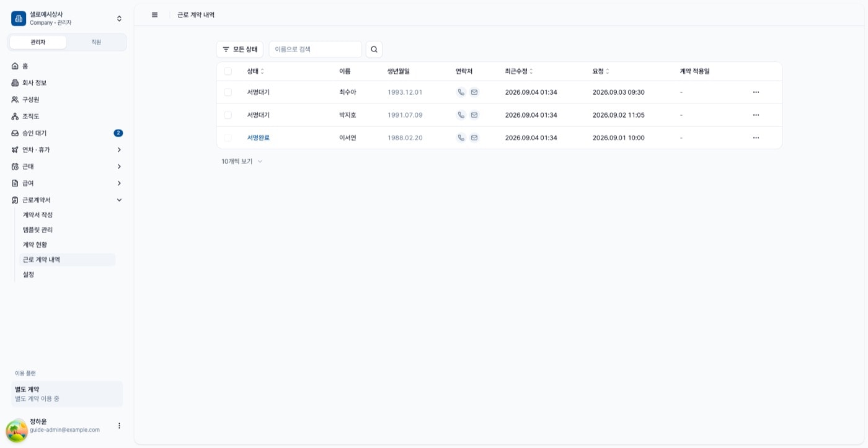Open the 서명완료 status link
Screen dimensions: 868x448
[258, 138]
